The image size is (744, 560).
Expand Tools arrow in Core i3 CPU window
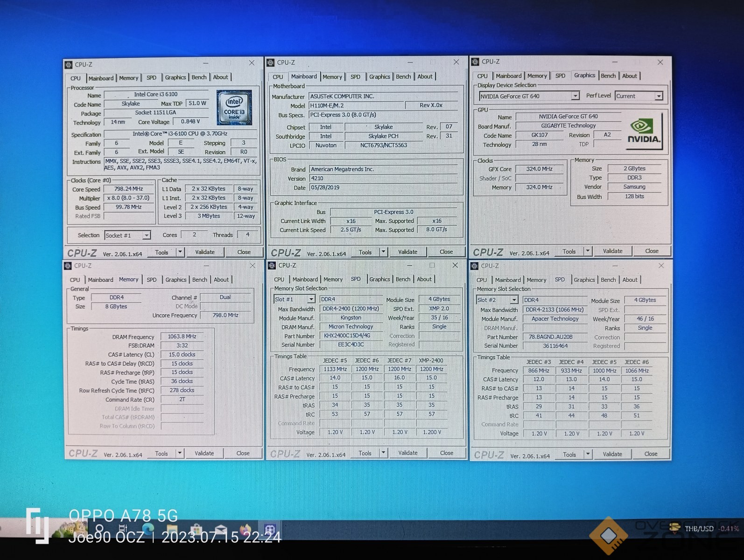point(180,252)
